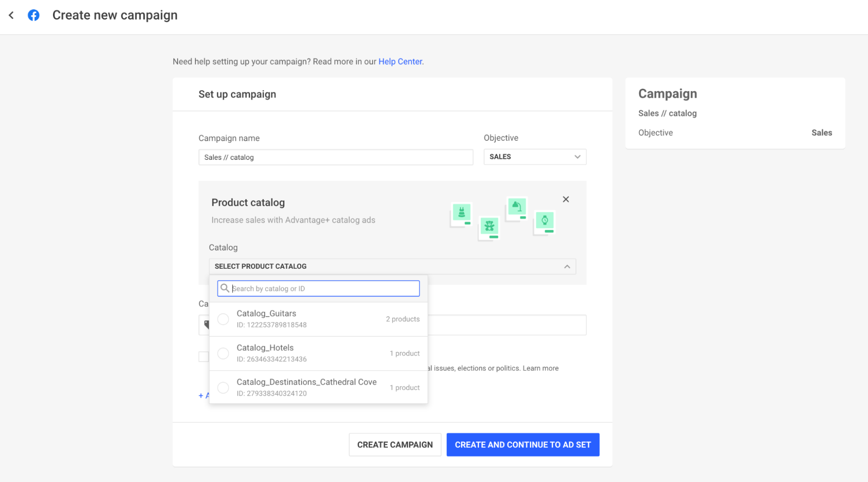Open the Objective SALES dropdown

click(x=535, y=157)
